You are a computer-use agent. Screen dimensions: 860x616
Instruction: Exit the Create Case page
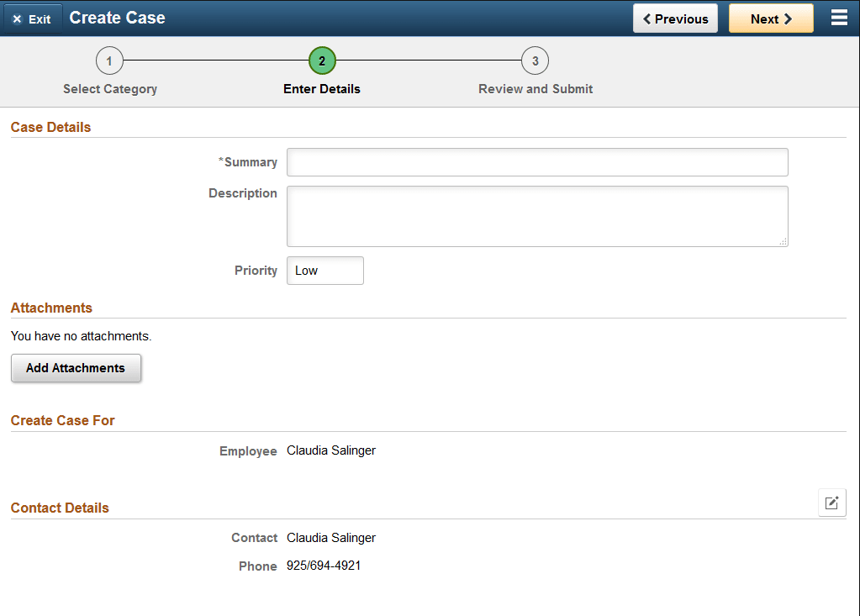(x=32, y=17)
